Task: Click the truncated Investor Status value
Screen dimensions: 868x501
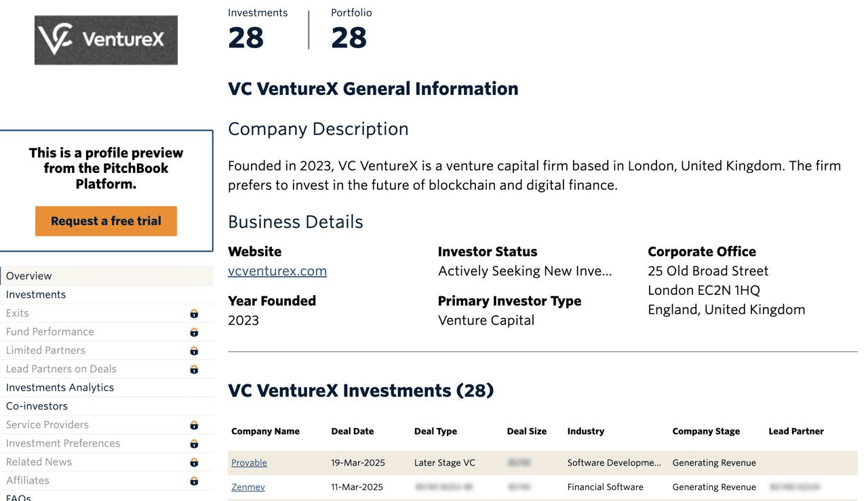Action: tap(525, 271)
